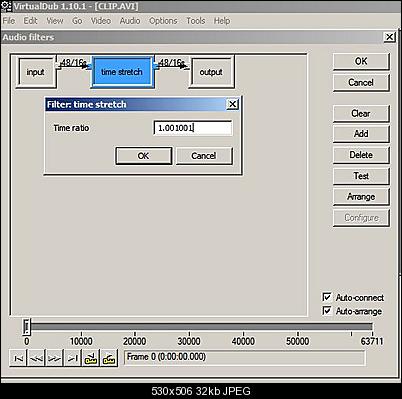Click the Delete filter button
This screenshot has height=399, width=402.
tap(361, 155)
